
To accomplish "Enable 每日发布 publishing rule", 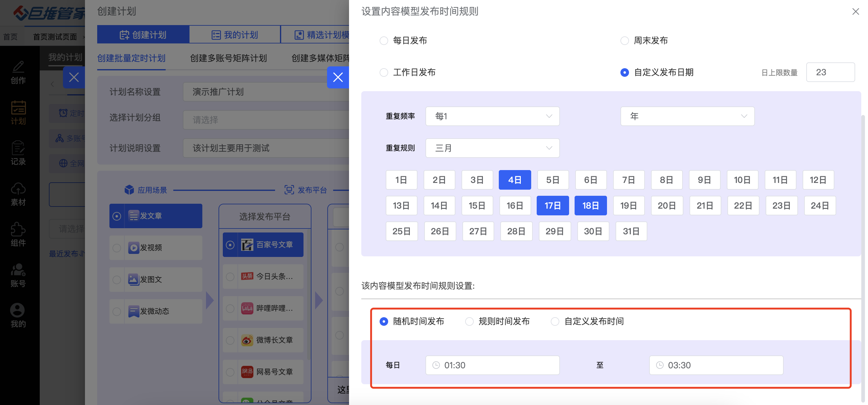I will pos(384,40).
